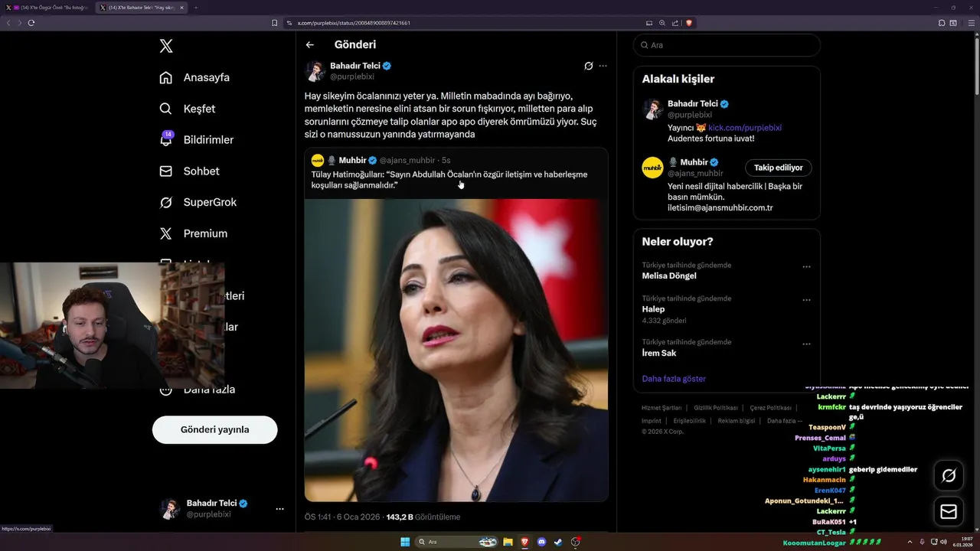Open Reklam bilgisi footer link

tap(736, 421)
